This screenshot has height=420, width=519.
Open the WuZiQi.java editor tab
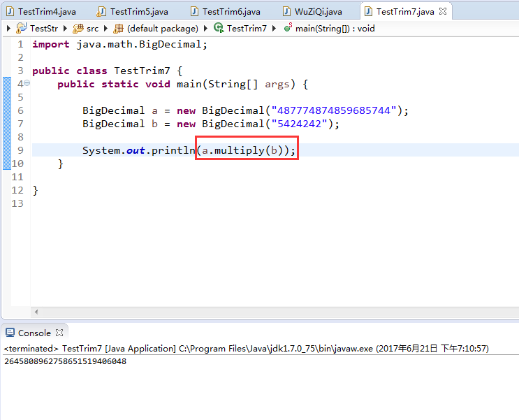[314, 12]
